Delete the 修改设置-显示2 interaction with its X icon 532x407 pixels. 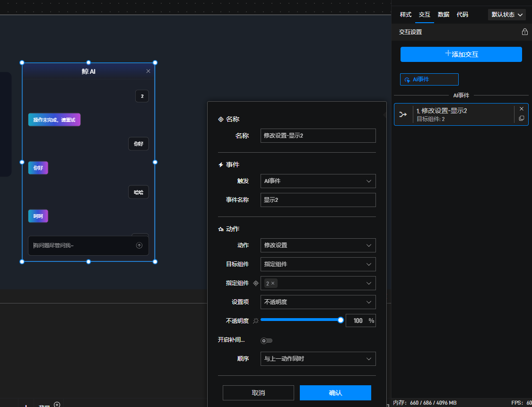coord(522,109)
